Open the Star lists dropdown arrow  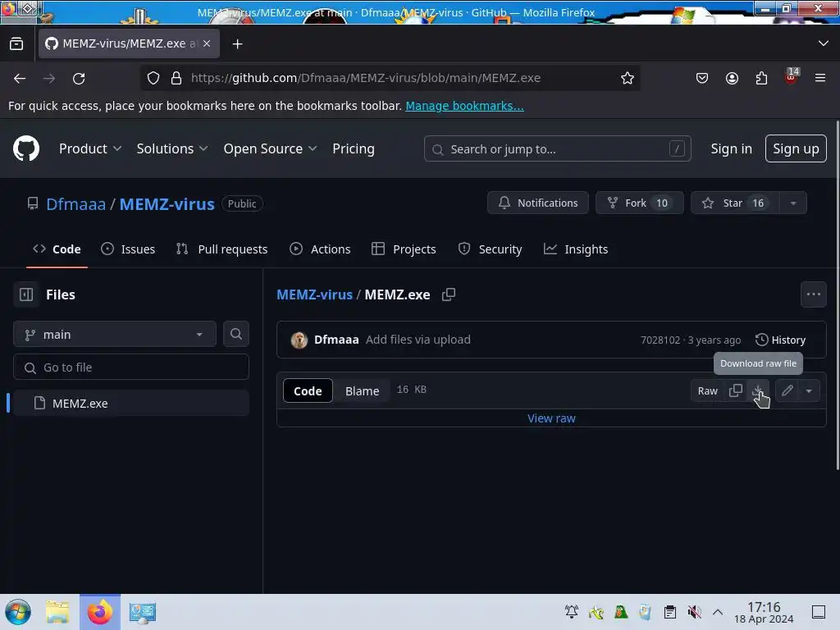click(x=793, y=203)
